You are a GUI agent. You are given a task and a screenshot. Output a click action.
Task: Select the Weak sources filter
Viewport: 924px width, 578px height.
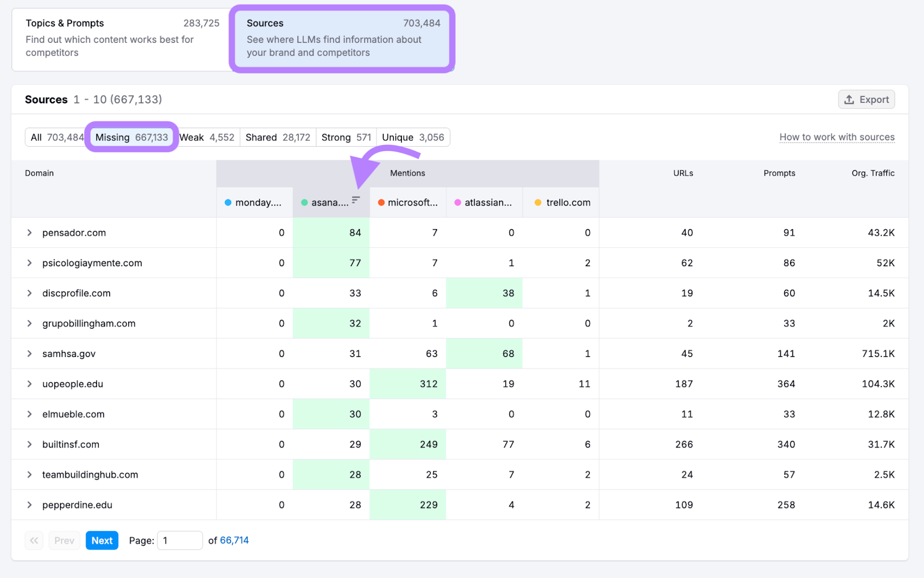207,137
